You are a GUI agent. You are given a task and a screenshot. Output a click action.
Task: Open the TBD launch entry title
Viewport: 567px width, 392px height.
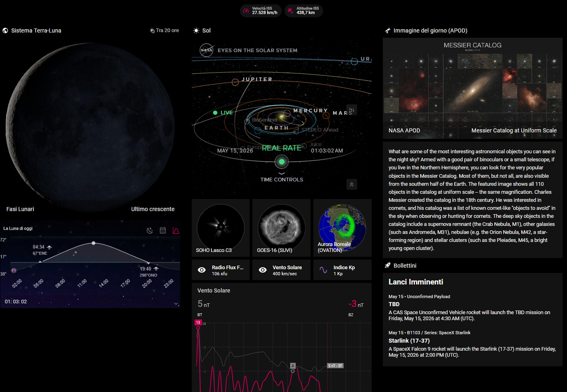click(x=394, y=304)
